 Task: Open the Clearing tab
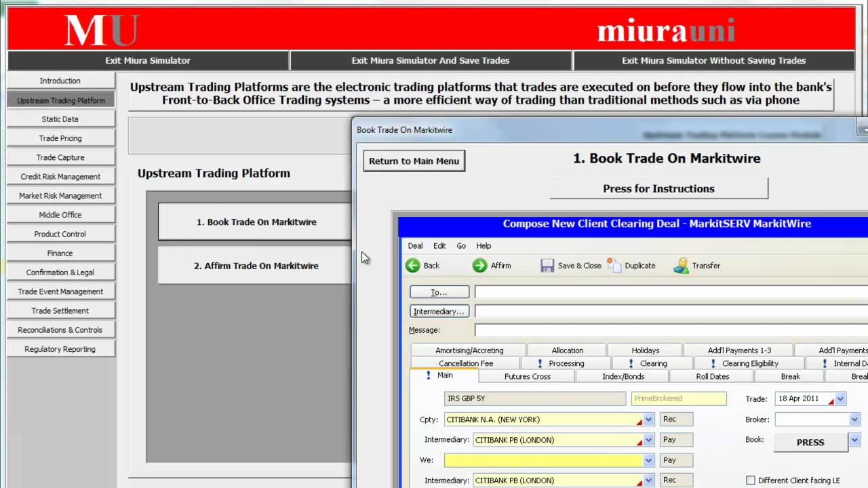point(653,363)
